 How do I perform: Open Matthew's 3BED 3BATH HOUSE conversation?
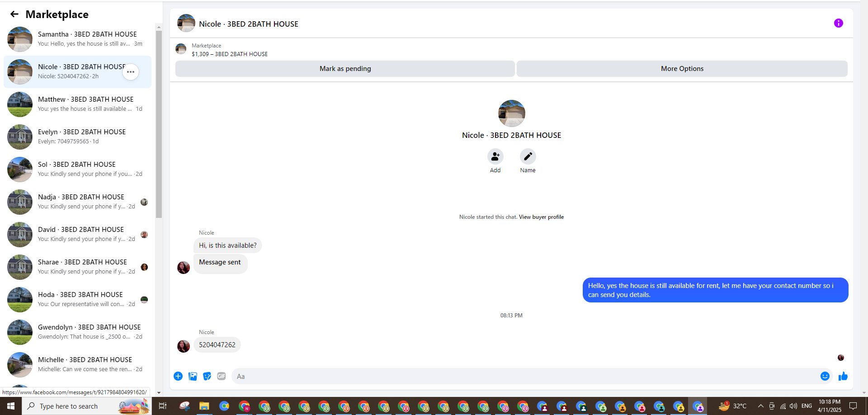click(78, 104)
